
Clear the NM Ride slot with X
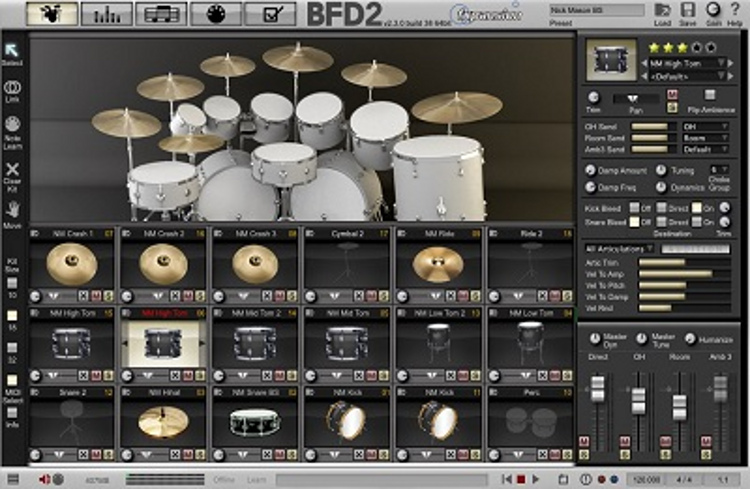tap(451, 296)
